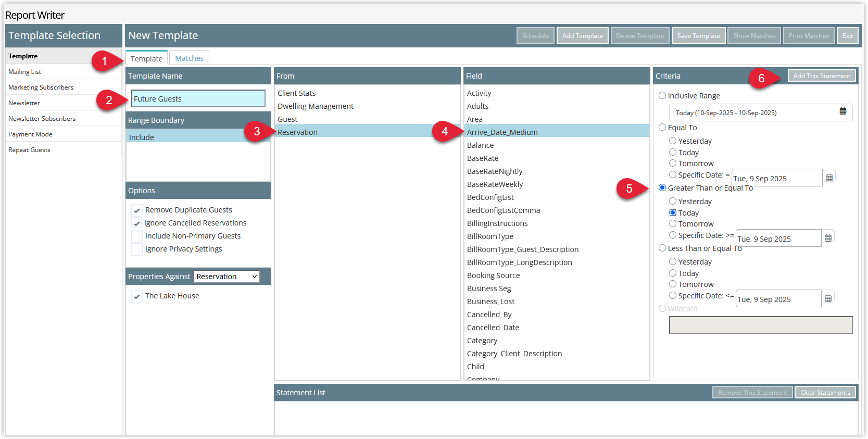Enable Ignore Privacy Settings option
Screen dimensions: 868x439
pos(137,249)
